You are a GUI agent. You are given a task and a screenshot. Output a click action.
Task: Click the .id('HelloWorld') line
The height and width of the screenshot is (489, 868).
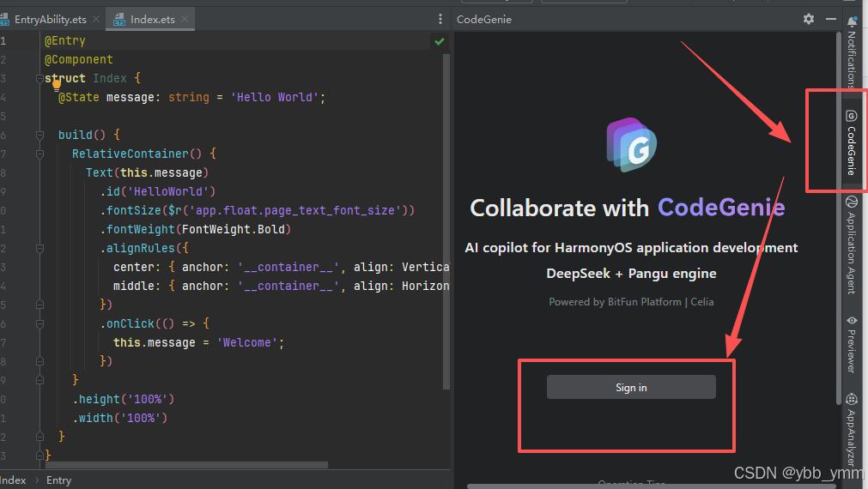[x=158, y=191]
